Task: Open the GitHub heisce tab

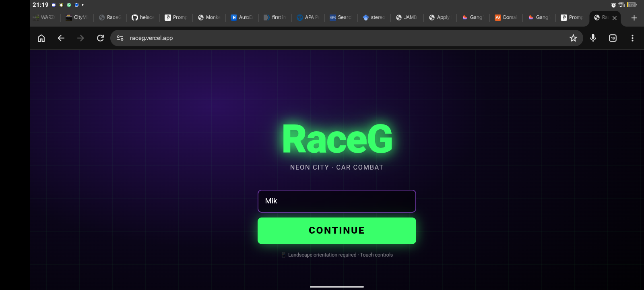Action: [x=143, y=17]
